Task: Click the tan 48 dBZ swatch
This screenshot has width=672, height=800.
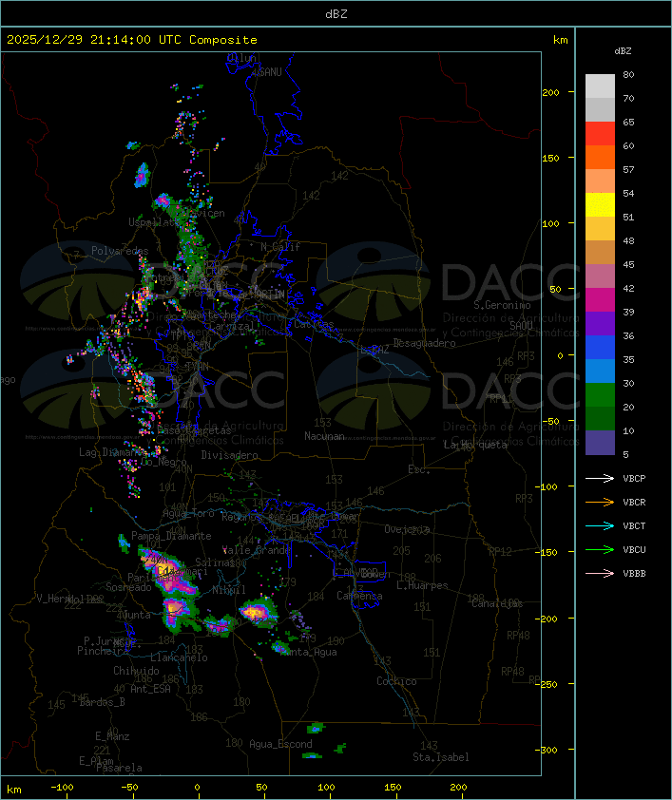Action: point(600,252)
